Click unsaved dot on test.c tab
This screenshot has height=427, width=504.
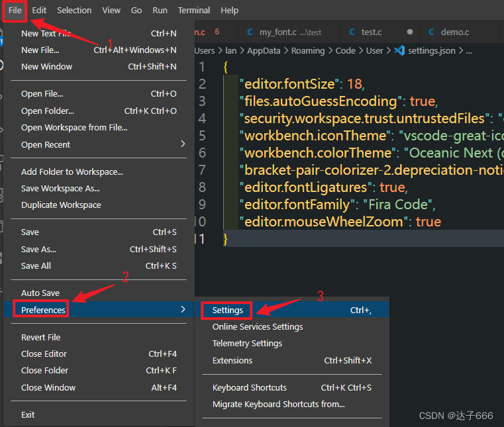click(409, 32)
